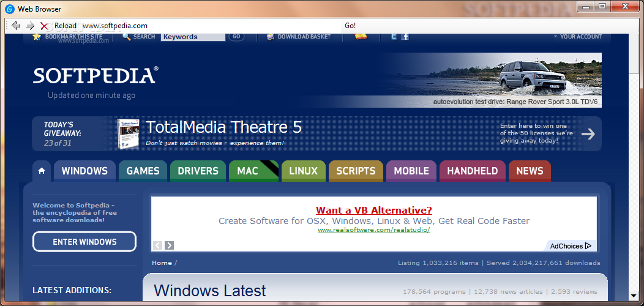The width and height of the screenshot is (644, 306).
Task: Click the Keywords search field
Action: pos(193,37)
